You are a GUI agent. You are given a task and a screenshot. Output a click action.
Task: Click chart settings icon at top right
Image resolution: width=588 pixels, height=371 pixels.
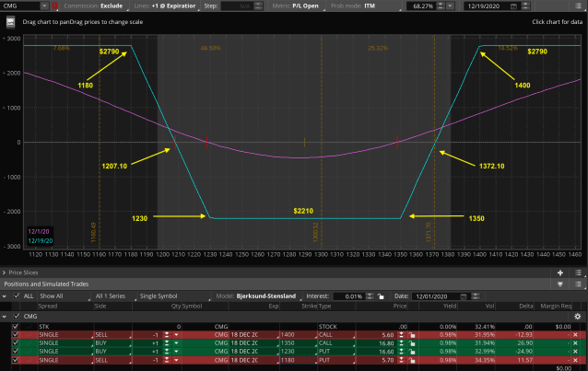[x=578, y=6]
